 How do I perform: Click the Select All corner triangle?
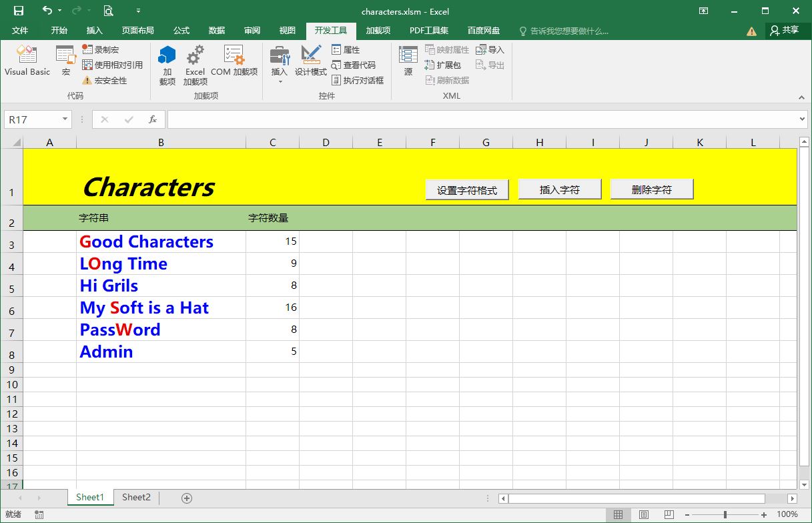[16, 143]
